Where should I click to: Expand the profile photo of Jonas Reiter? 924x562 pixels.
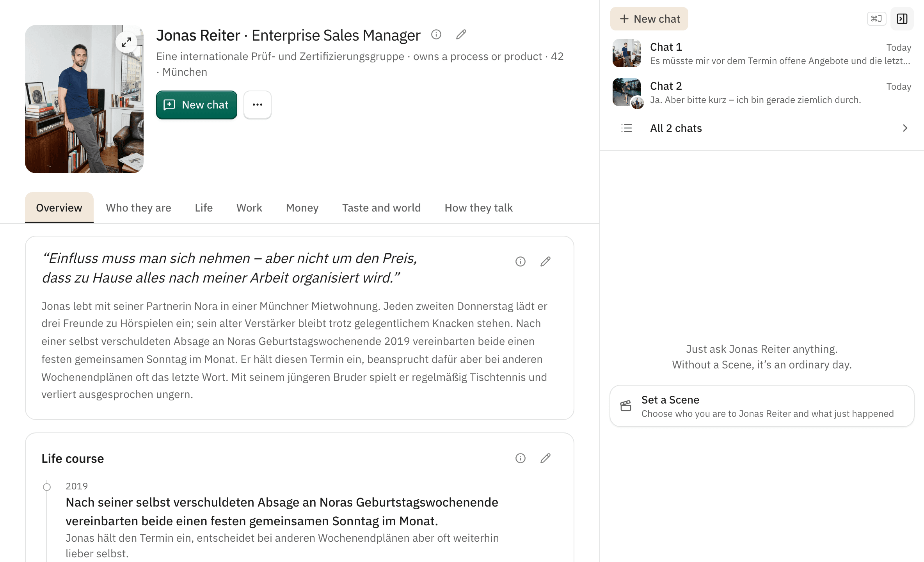126,42
